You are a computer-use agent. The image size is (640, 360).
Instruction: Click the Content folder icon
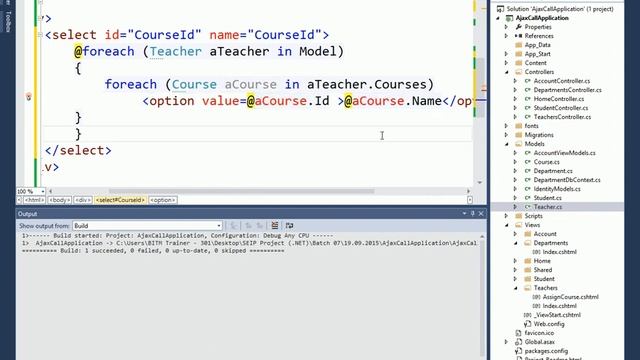pos(518,63)
